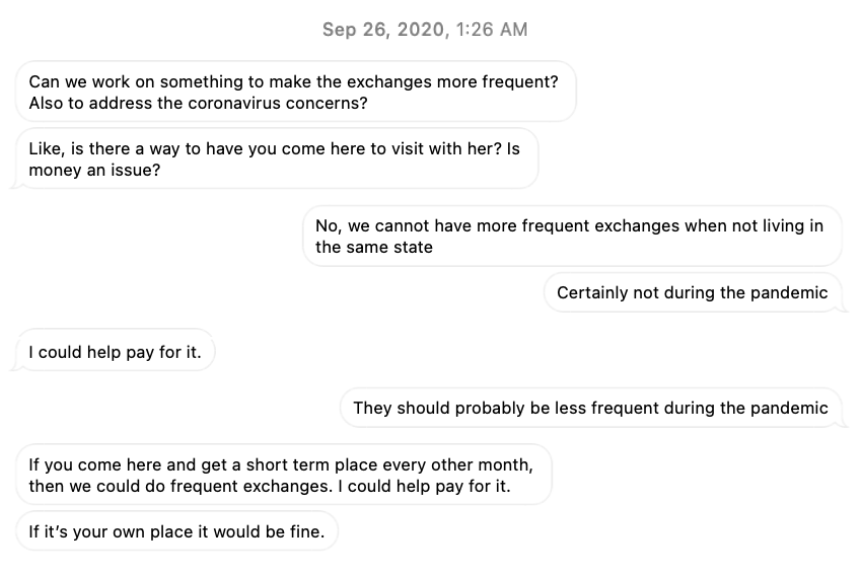
Task: Select the "Certainly not during the pandemic" bubble
Action: click(x=692, y=293)
